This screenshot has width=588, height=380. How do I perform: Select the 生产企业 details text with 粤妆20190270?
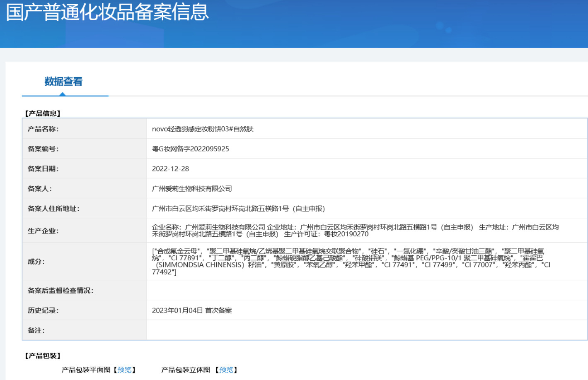pyautogui.click(x=355, y=231)
